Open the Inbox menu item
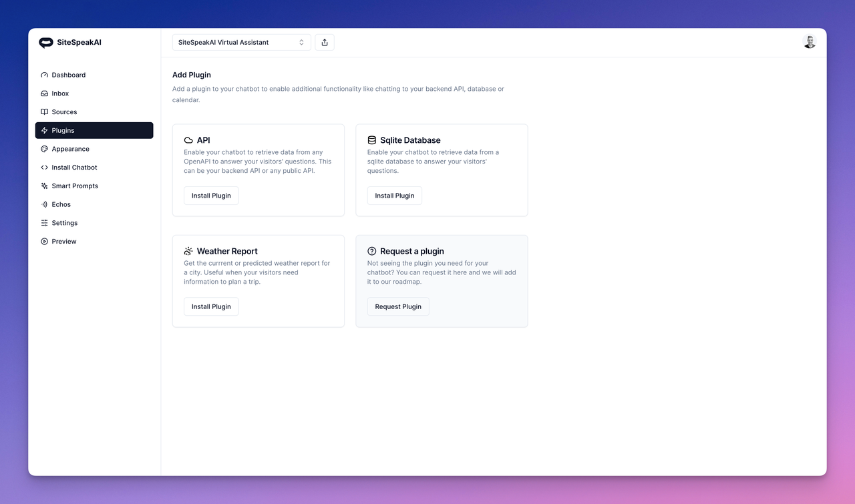This screenshot has width=855, height=504. (94, 93)
